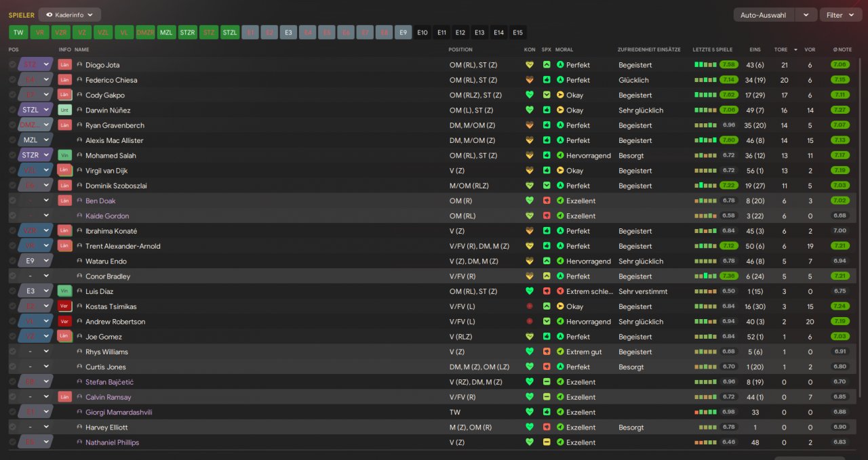Click the Unt info badge for Darwin Núñez

65,110
